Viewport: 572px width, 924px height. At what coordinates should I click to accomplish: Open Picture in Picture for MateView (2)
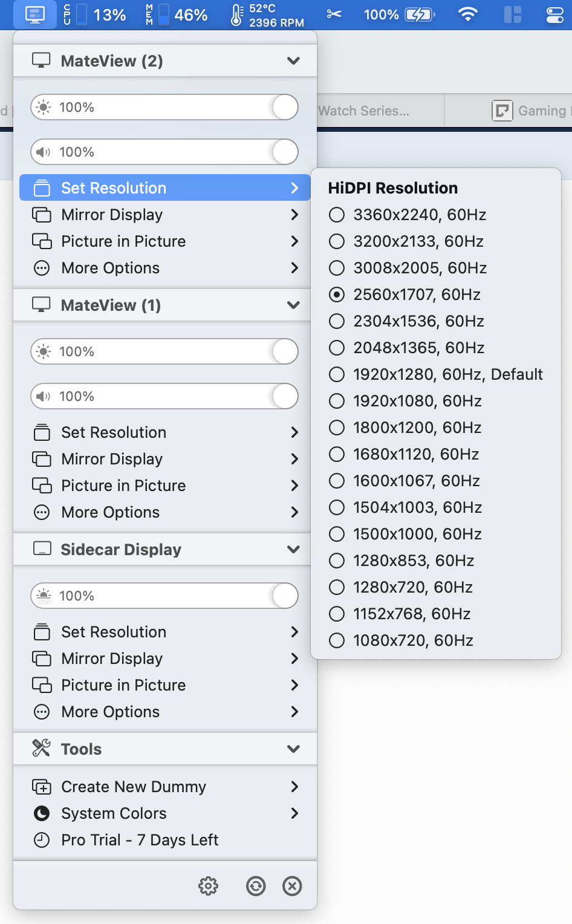[165, 241]
